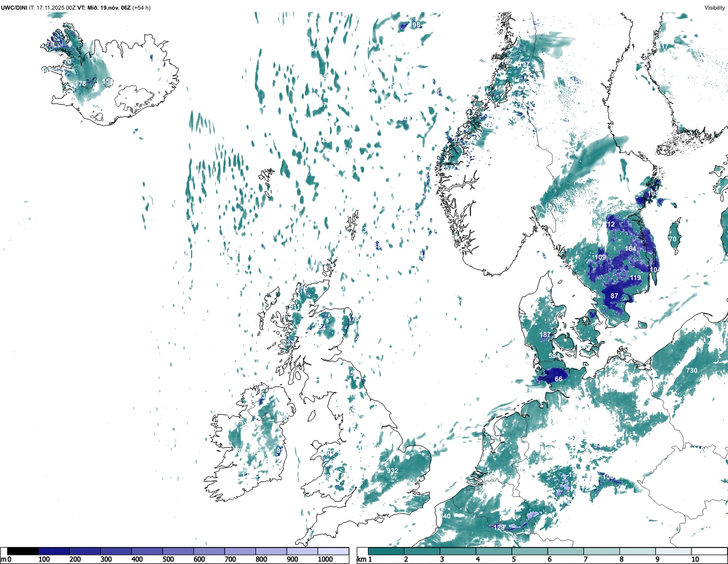Choose the 6–7 km legend swatch
The height and width of the screenshot is (564, 728).
[x=565, y=551]
